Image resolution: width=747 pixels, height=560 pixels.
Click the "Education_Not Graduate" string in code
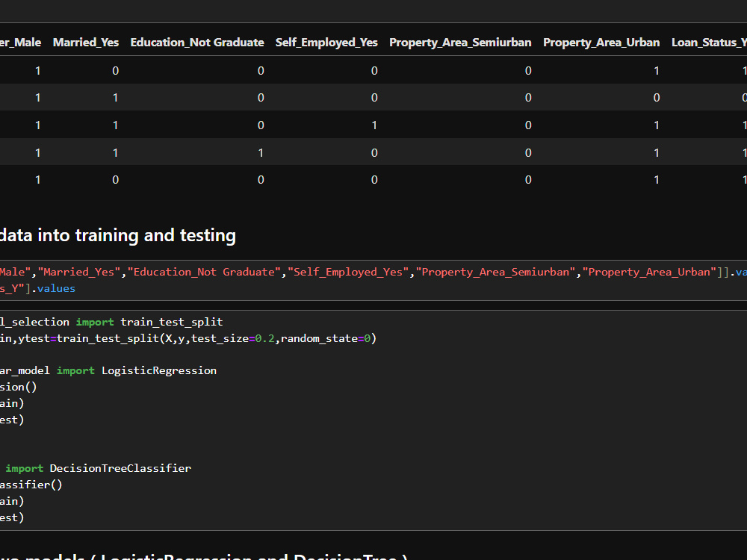point(204,272)
